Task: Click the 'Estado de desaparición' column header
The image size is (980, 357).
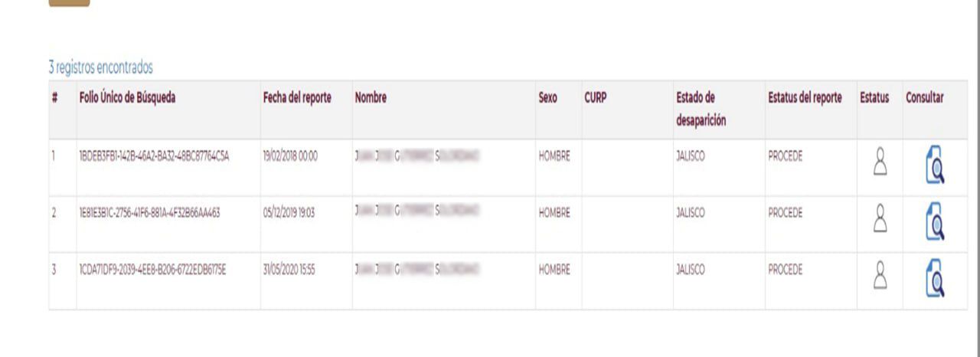Action: (x=701, y=110)
